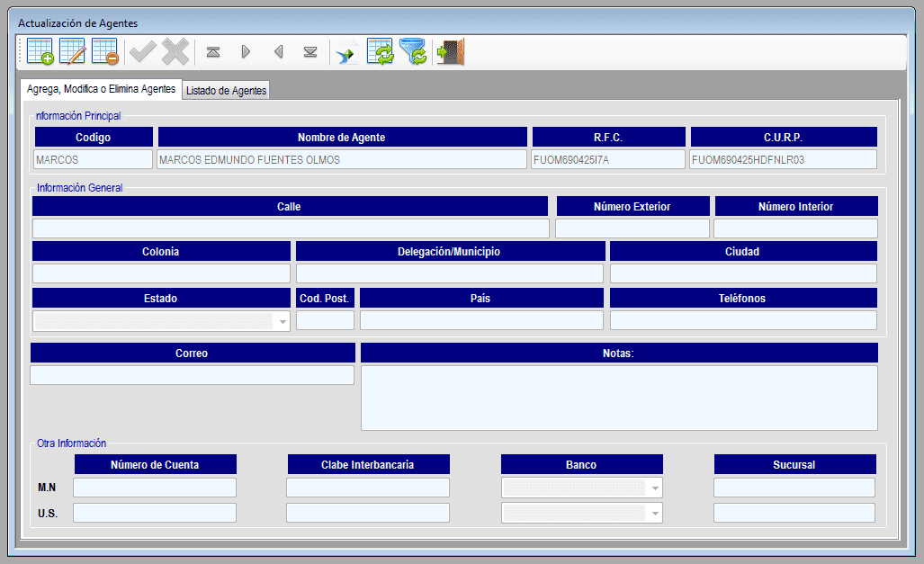Screen dimensions: 924x564
Task: Click the Otra Información group title
Action: coord(71,443)
